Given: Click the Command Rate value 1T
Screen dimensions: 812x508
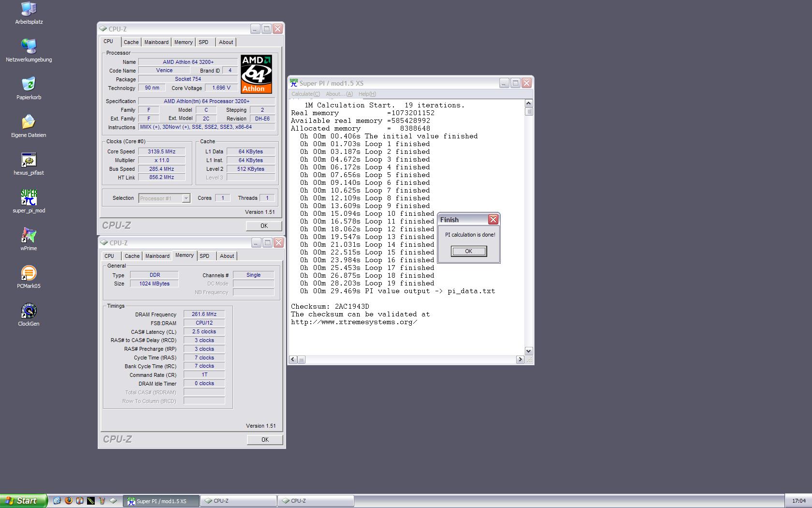Looking at the screenshot, I should [x=204, y=375].
